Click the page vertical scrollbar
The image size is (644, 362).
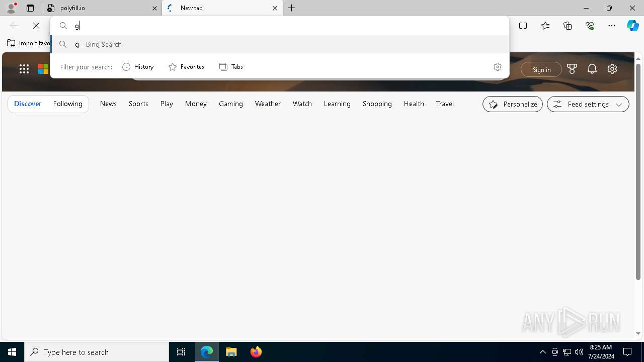click(x=638, y=171)
